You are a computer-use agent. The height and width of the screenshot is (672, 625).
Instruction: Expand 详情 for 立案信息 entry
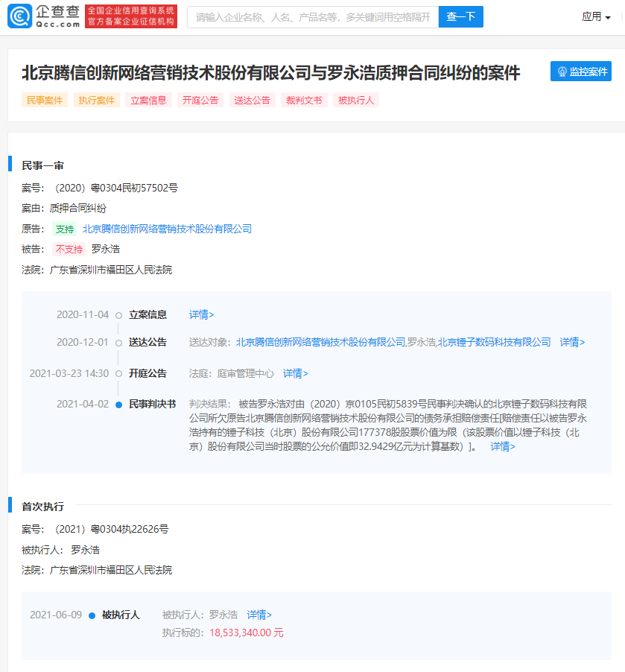click(201, 314)
